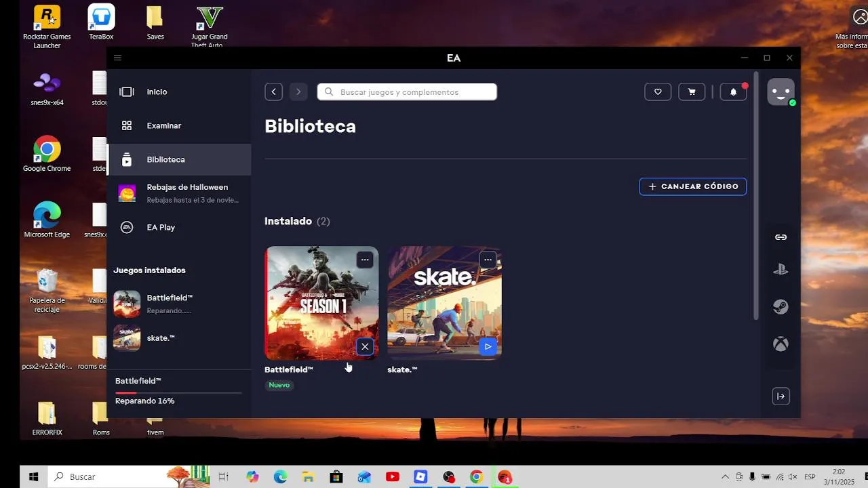Screen dimensions: 868x488
Task: Click the Nuevo badge under Battlefield
Action: click(x=279, y=385)
